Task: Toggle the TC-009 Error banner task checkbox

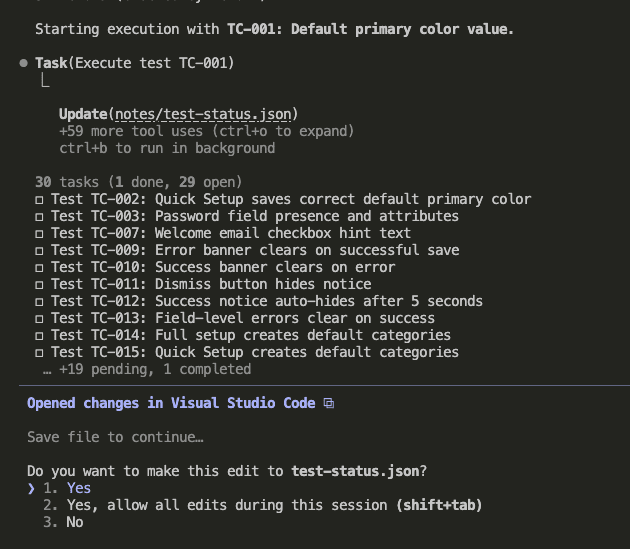Action: (x=39, y=251)
